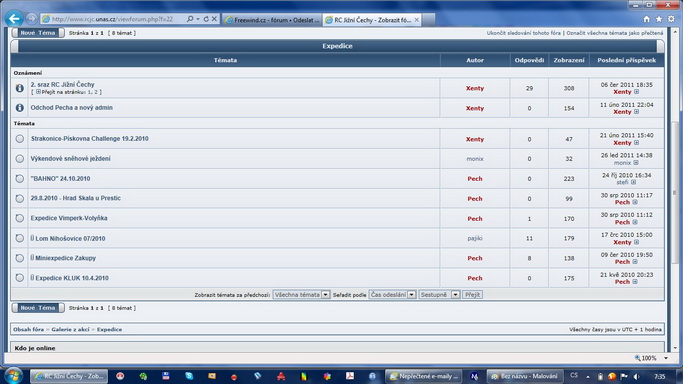Switch to Freewind.cz forum tab
The image size is (683, 384).
[272, 20]
